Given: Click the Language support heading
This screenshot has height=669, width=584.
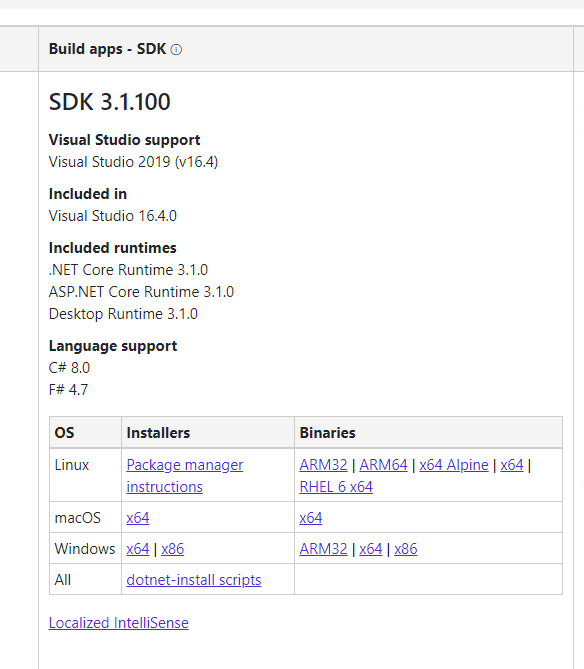Looking at the screenshot, I should [x=113, y=346].
